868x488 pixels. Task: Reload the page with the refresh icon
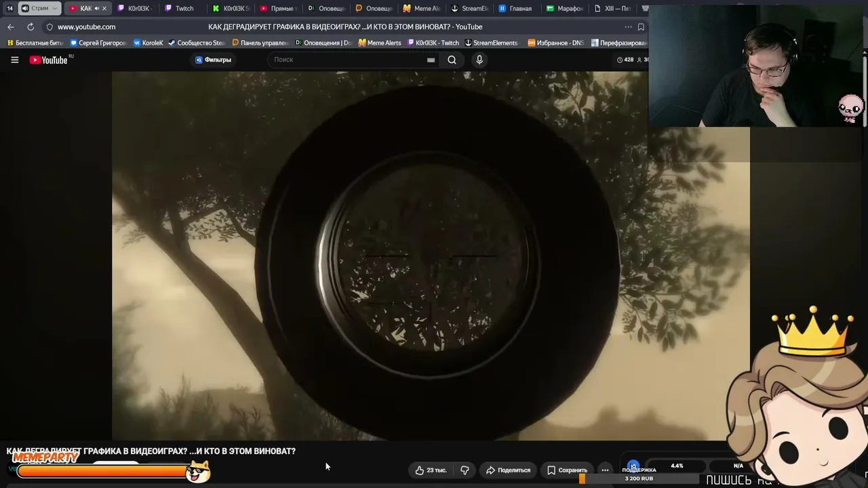(31, 26)
